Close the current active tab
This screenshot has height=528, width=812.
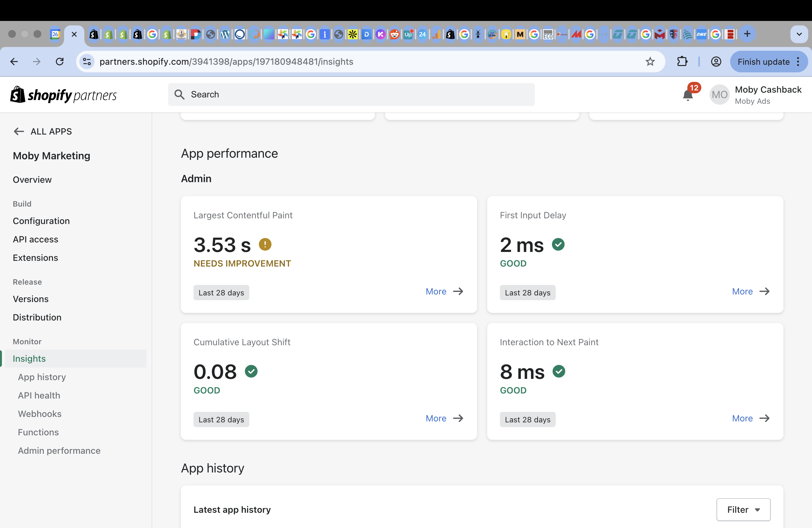[74, 34]
